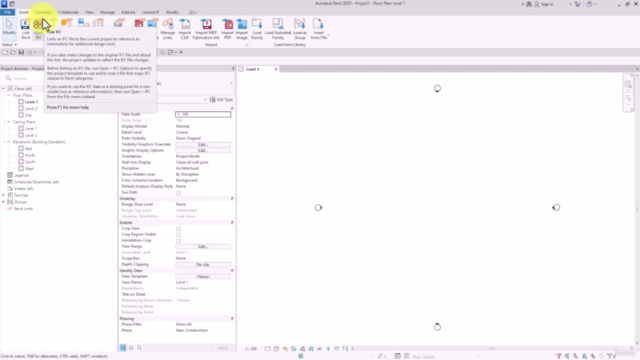Click the View Scale value field
Image resolution: width=640 pixels, height=360 pixels.
pyautogui.click(x=203, y=114)
